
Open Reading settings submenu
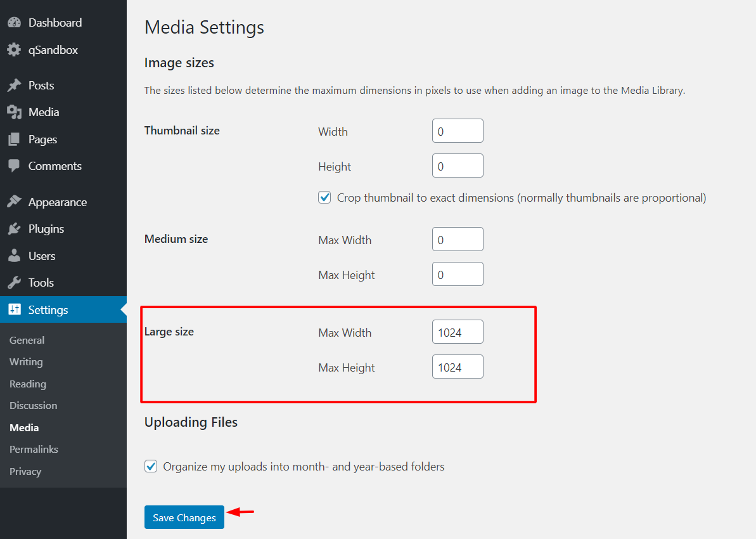28,384
